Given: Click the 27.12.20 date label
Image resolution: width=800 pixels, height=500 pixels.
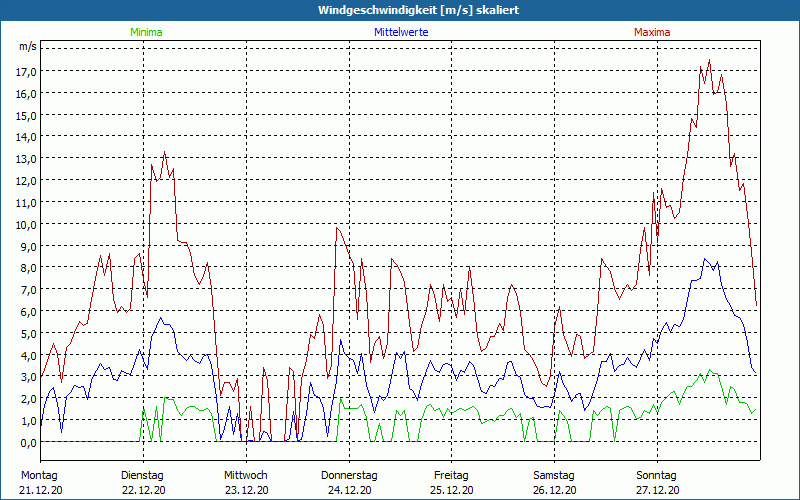Looking at the screenshot, I should coord(658,490).
